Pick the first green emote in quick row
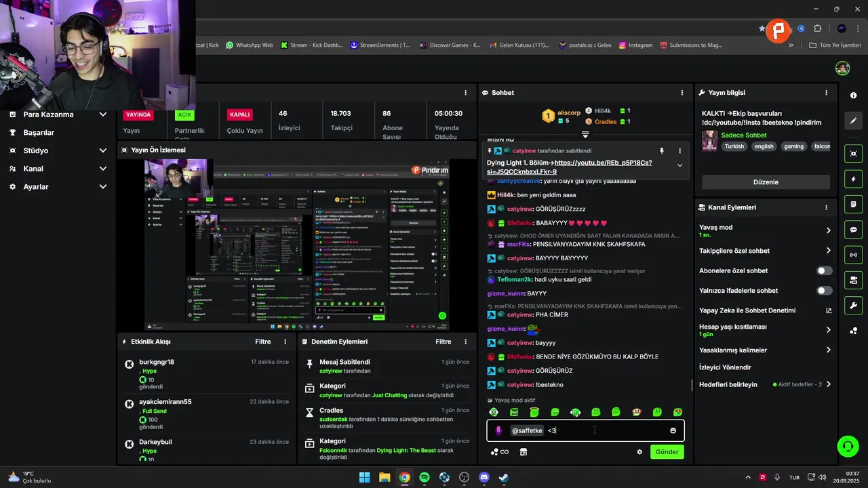 [x=494, y=412]
